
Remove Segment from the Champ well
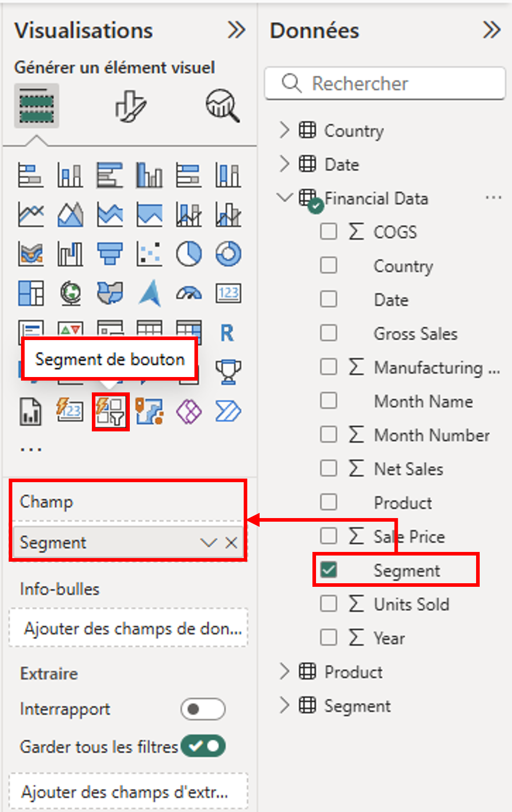point(231,543)
